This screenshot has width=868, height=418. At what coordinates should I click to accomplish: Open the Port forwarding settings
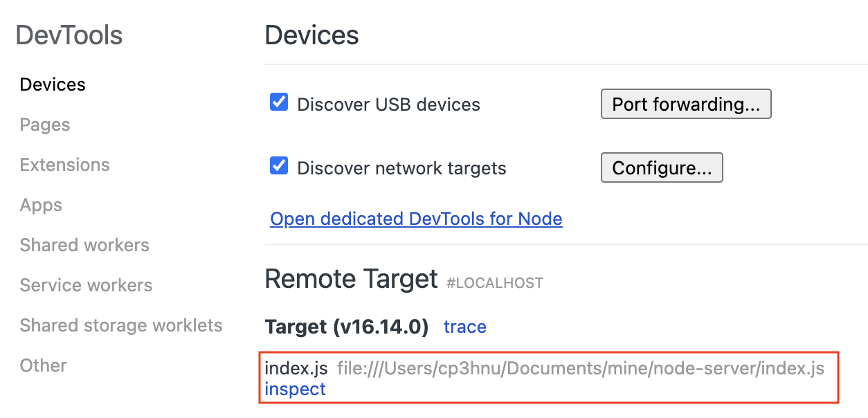coord(686,104)
